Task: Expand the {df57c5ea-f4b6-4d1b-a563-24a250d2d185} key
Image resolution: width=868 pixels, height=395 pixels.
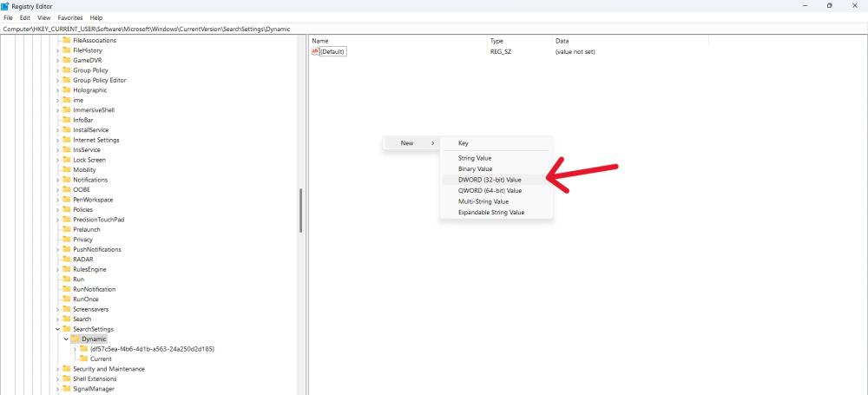Action: (x=76, y=349)
